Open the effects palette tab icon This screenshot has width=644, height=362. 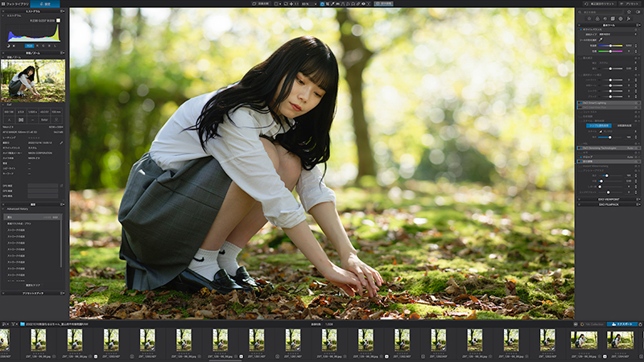tap(629, 19)
